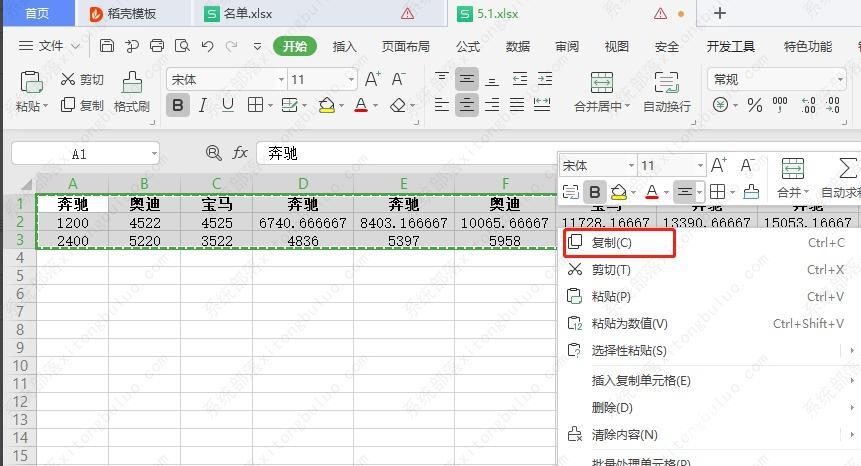
Task: Click the fx insert function button
Action: [240, 153]
